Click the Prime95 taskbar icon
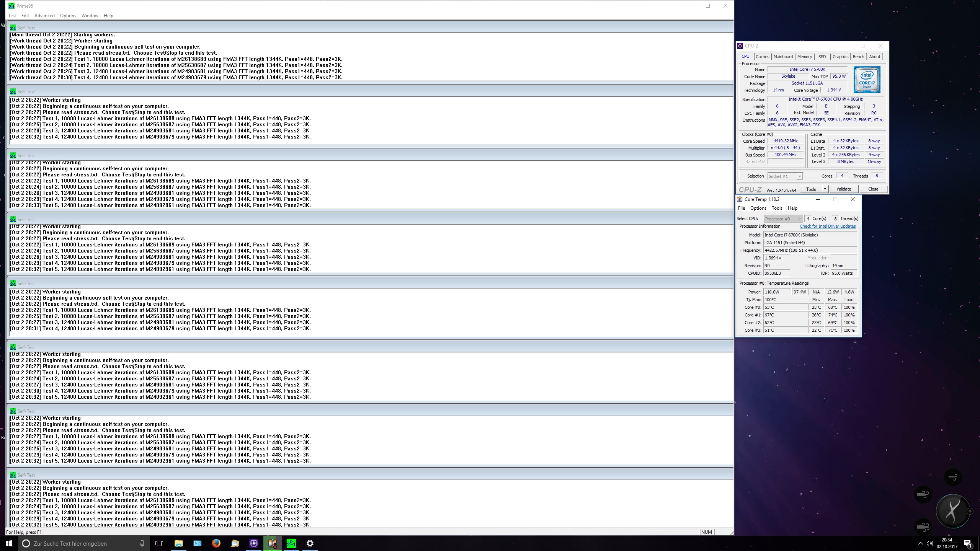This screenshot has width=980, height=551. click(x=291, y=543)
